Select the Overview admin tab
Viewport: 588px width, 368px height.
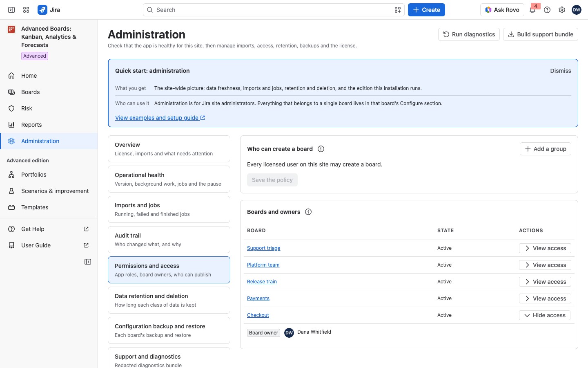tap(169, 149)
